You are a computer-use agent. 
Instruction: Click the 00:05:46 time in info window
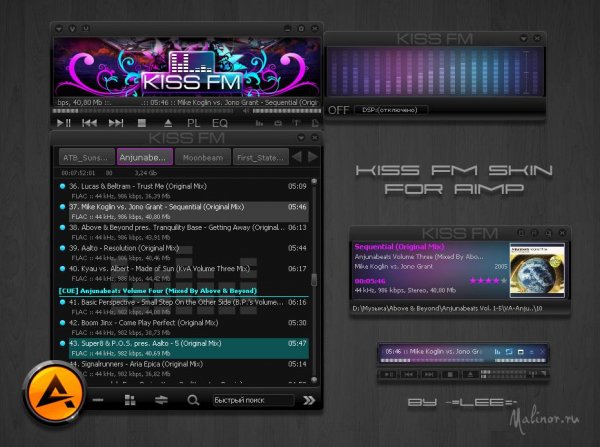370,281
